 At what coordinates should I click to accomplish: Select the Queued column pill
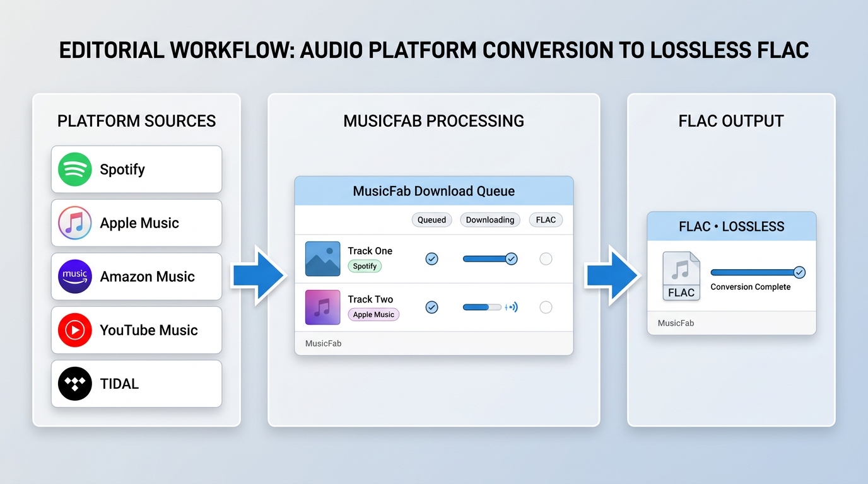pyautogui.click(x=432, y=220)
